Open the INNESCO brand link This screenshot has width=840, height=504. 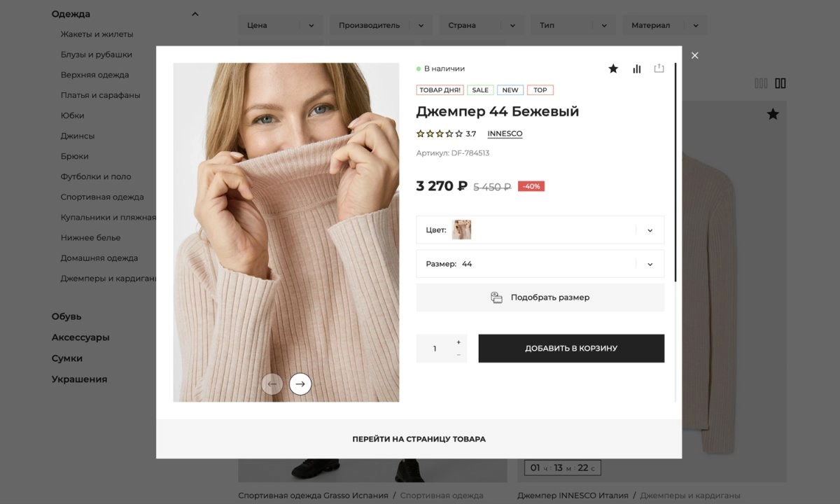(x=505, y=133)
